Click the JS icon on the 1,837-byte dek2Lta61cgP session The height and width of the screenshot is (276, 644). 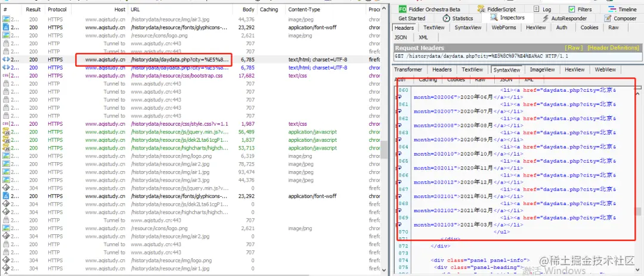pos(6,140)
